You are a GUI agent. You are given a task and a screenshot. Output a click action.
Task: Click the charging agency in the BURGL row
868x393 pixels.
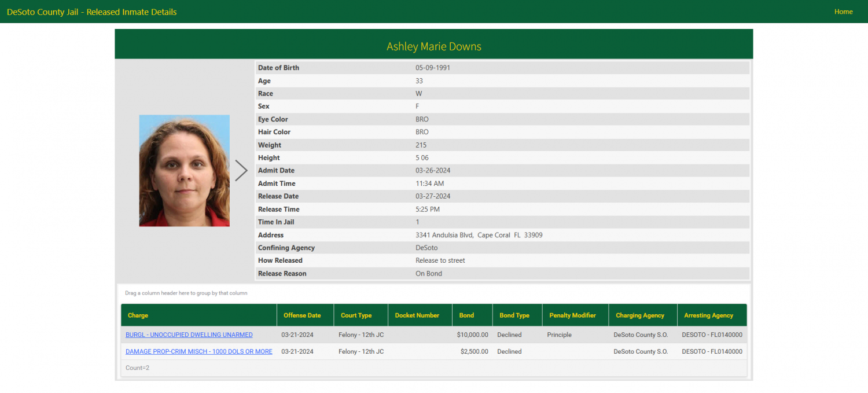coord(641,335)
